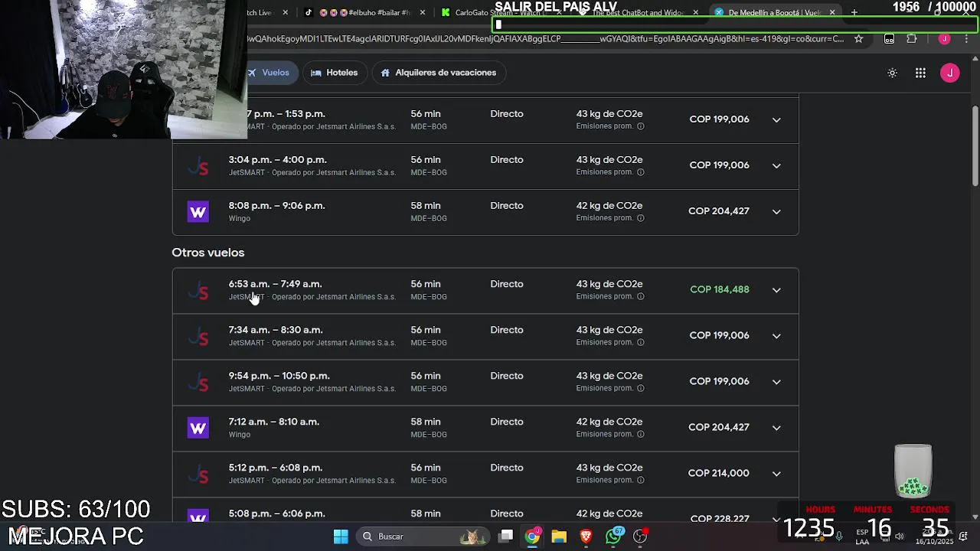
Task: Open Task View in the taskbar
Action: click(x=505, y=536)
